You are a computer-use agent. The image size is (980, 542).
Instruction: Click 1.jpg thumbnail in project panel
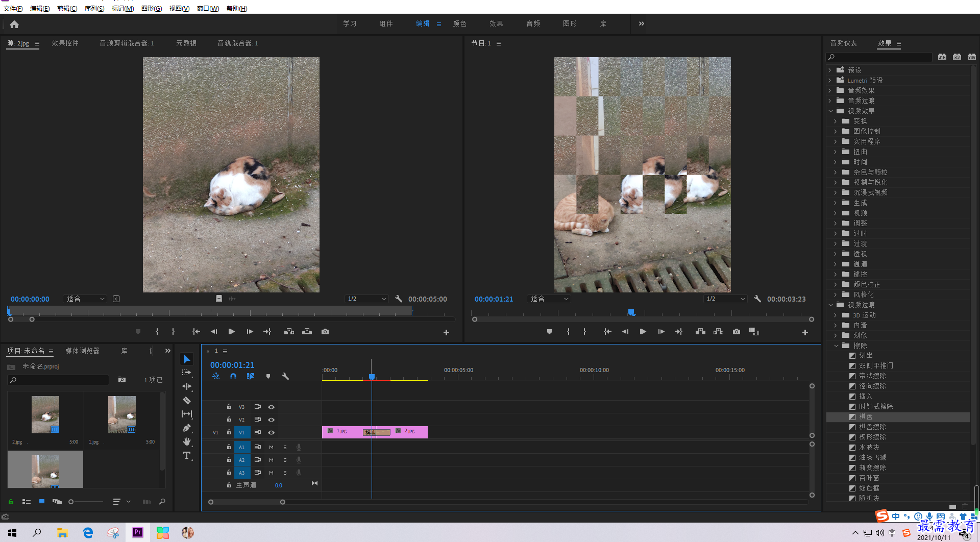point(122,414)
